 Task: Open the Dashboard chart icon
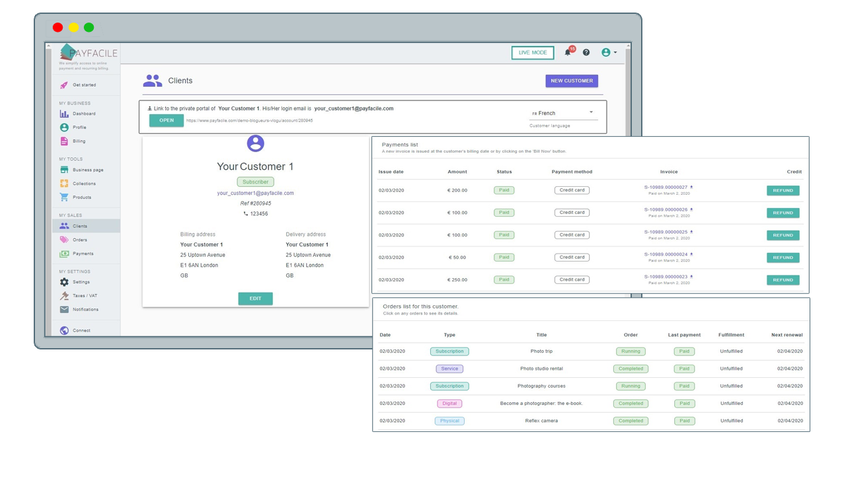(64, 114)
